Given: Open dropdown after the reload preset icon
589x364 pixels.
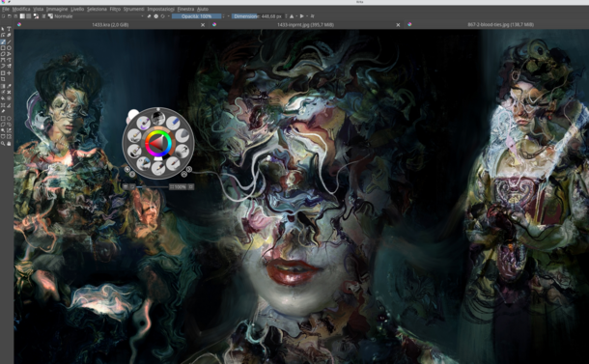Looking at the screenshot, I should tap(169, 16).
